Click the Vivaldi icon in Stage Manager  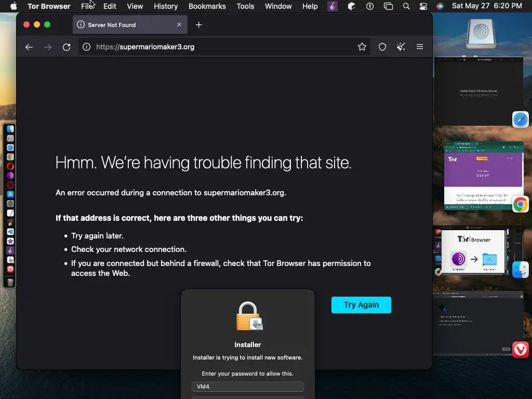point(521,350)
